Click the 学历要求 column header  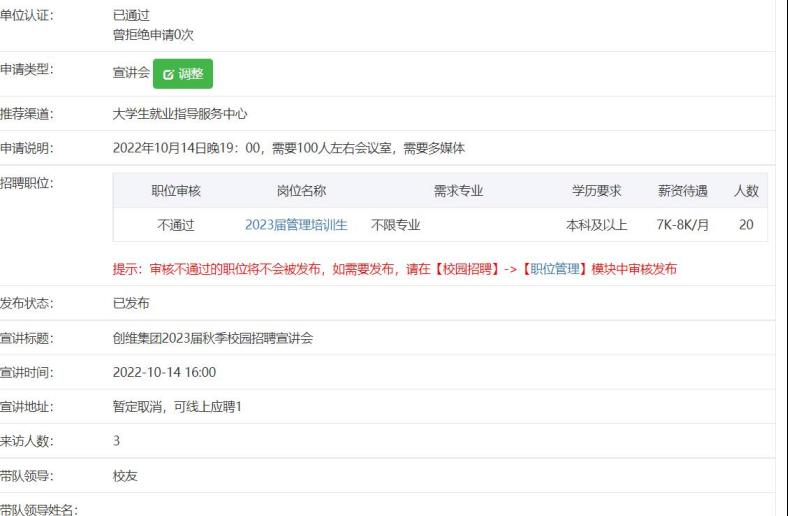pyautogui.click(x=597, y=191)
